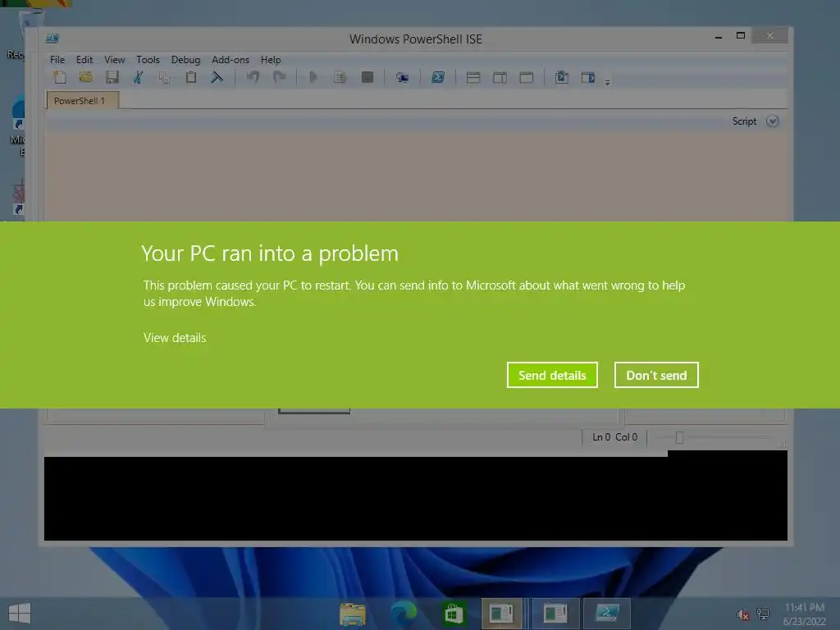Show script pane maximized icon

[x=527, y=78]
